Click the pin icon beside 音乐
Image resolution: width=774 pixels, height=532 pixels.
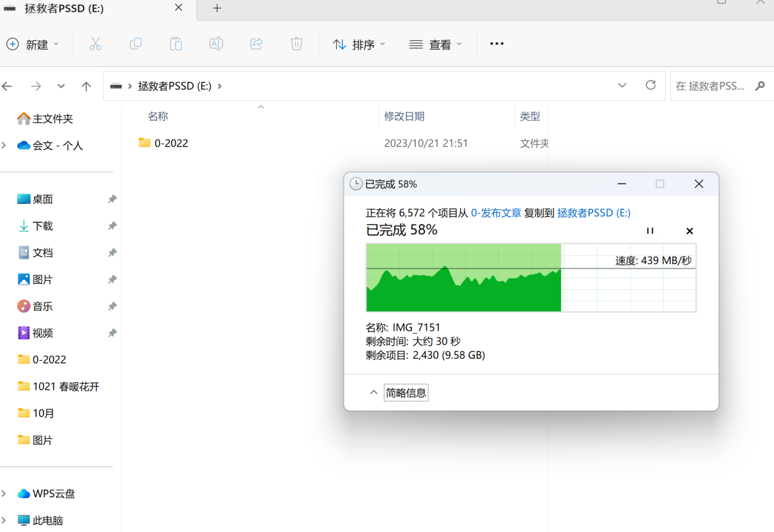click(112, 307)
